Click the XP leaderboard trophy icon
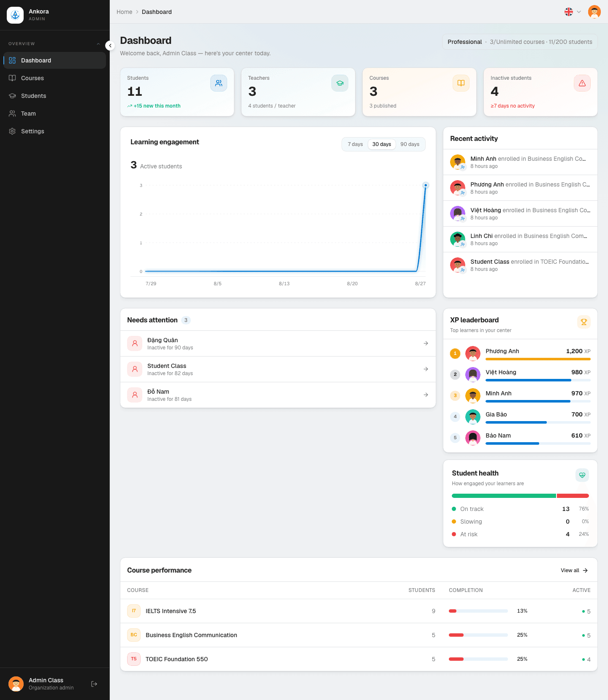608x700 pixels. (x=584, y=322)
